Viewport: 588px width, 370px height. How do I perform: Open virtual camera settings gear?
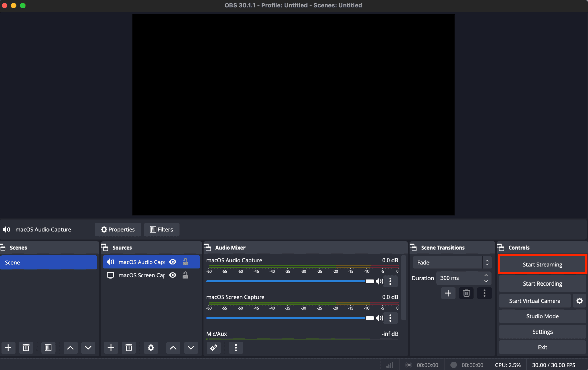(579, 301)
